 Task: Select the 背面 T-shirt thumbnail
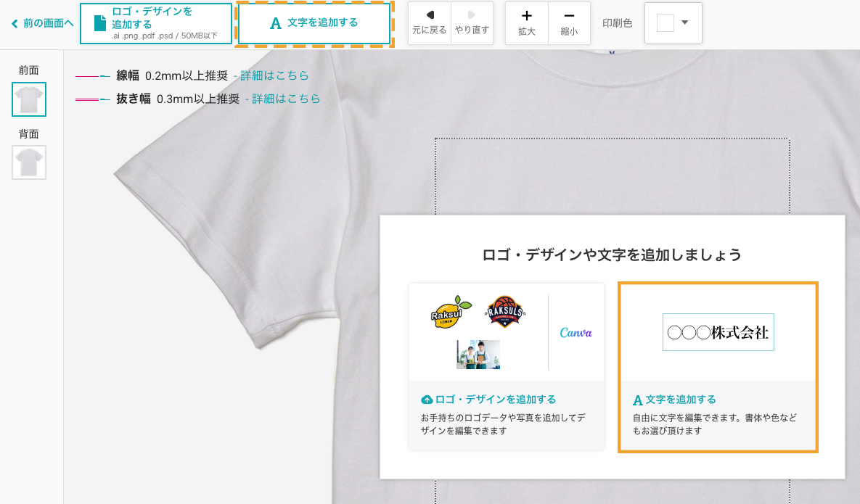pyautogui.click(x=29, y=162)
